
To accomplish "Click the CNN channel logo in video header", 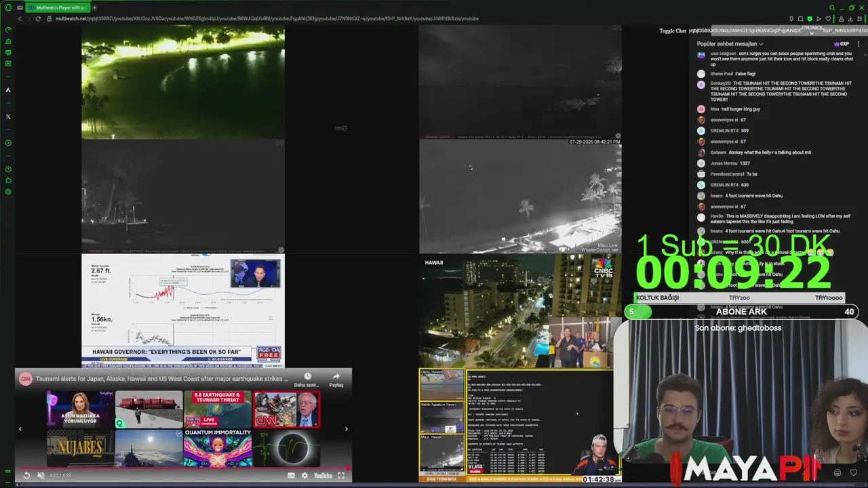I will point(25,380).
